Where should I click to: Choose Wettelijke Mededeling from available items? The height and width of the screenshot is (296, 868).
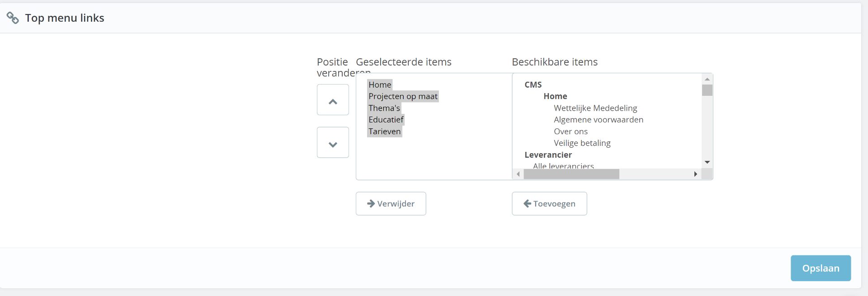[595, 108]
